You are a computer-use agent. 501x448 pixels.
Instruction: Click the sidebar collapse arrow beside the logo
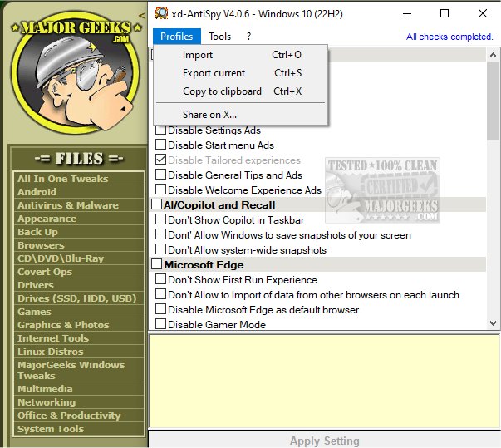coord(142,15)
